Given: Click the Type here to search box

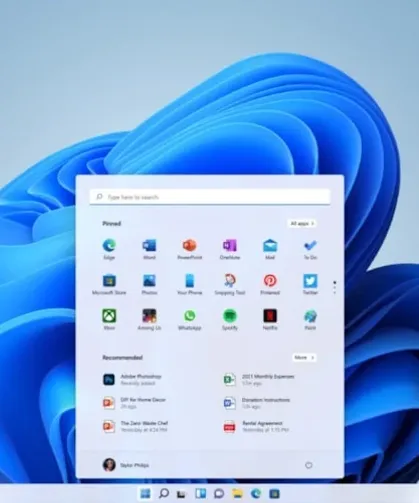Looking at the screenshot, I should tap(210, 197).
